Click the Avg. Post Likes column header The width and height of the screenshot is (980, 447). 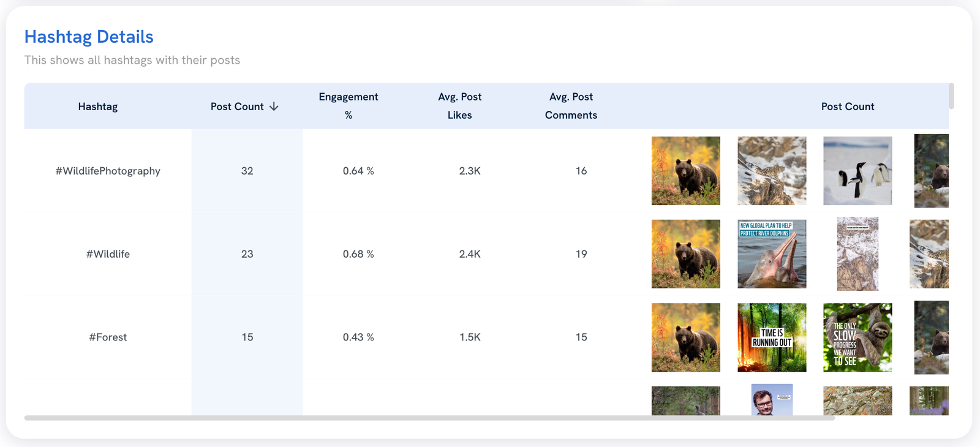click(459, 106)
